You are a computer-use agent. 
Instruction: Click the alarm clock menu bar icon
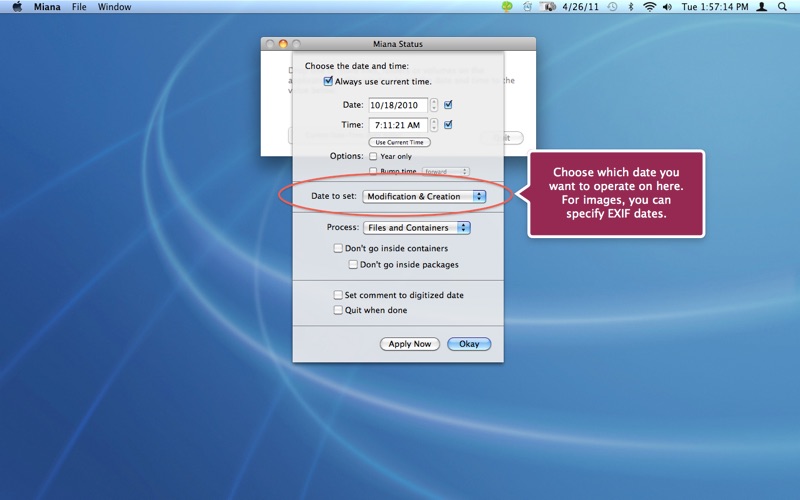point(527,7)
